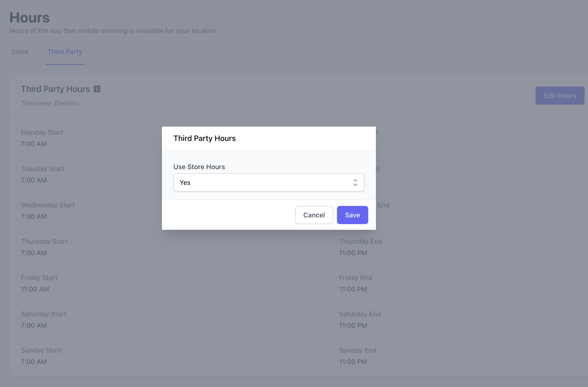The image size is (588, 387).
Task: Click the Saturday Start label
Action: [x=44, y=314]
